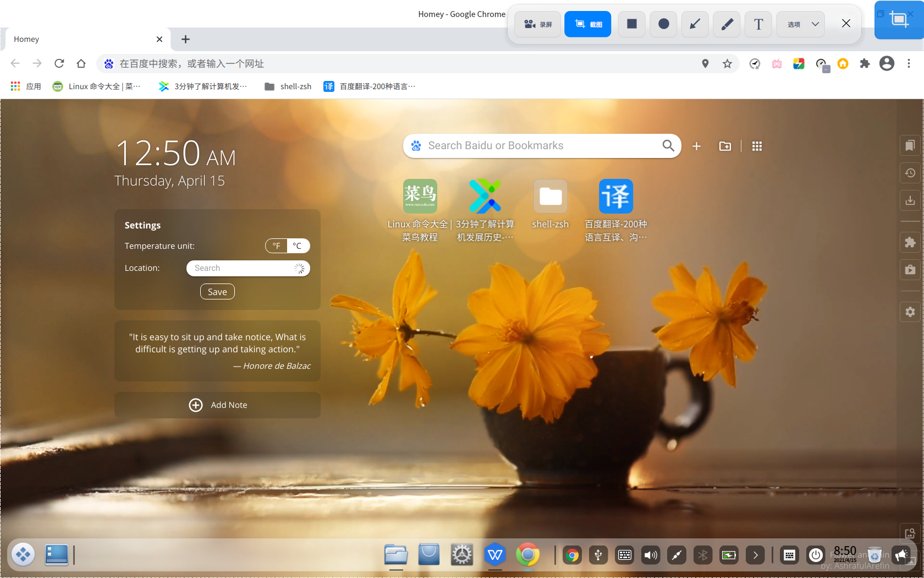Open the Chrome three-dot menu
924x578 pixels.
coord(909,64)
